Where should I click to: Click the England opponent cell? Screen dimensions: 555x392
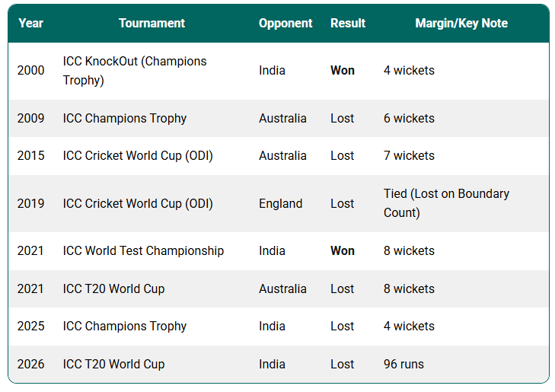point(280,204)
